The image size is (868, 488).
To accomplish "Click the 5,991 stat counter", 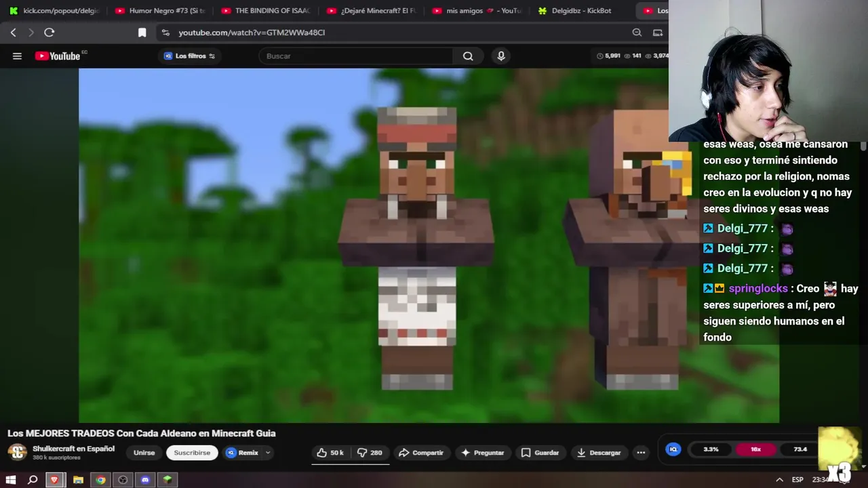I will (608, 56).
